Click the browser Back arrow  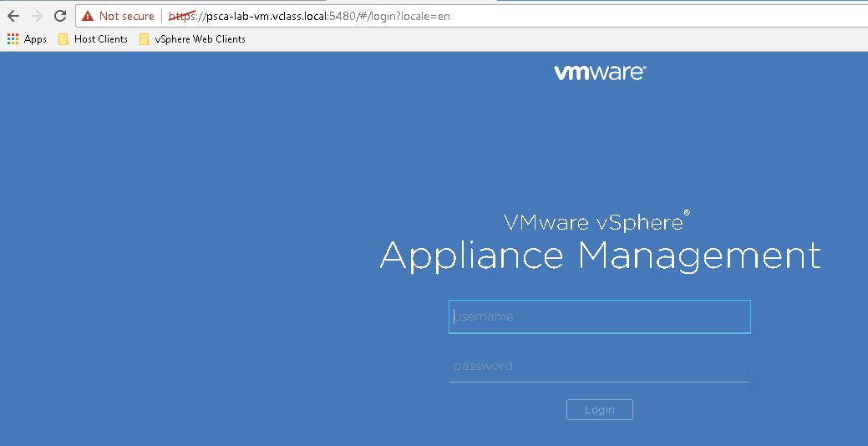coord(13,16)
